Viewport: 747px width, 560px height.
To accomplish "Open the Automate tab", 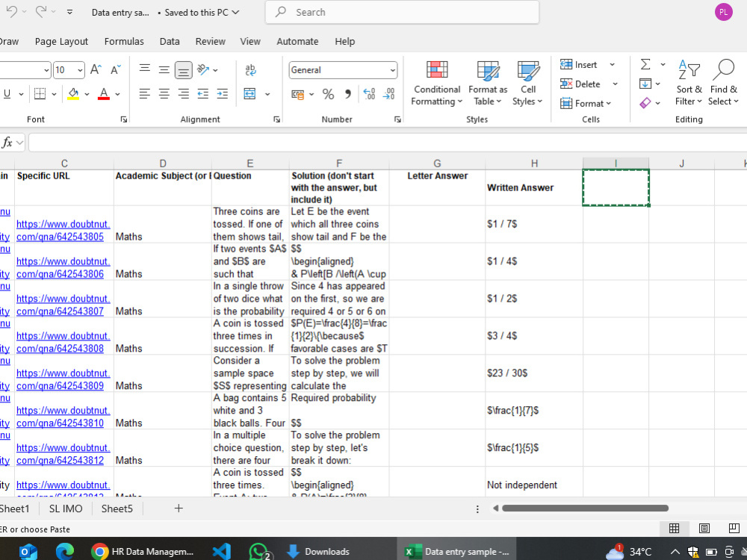I will click(297, 41).
